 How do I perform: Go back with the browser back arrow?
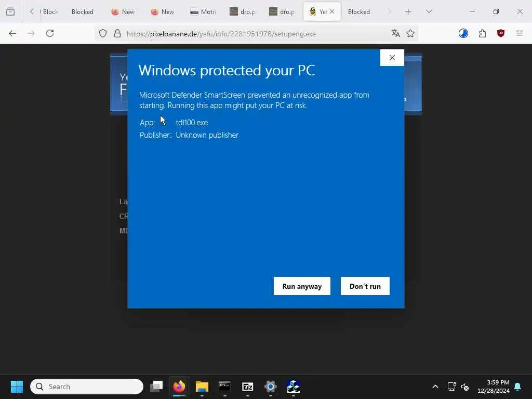coord(12,33)
